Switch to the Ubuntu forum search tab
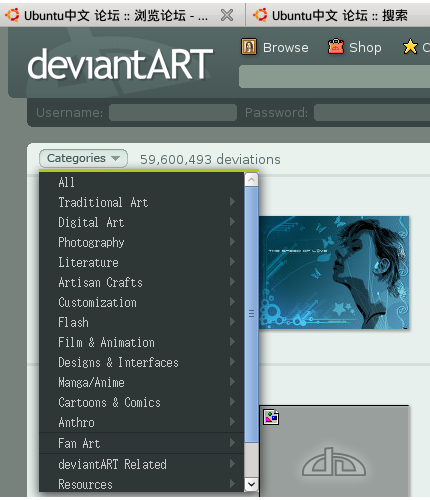 tap(339, 15)
